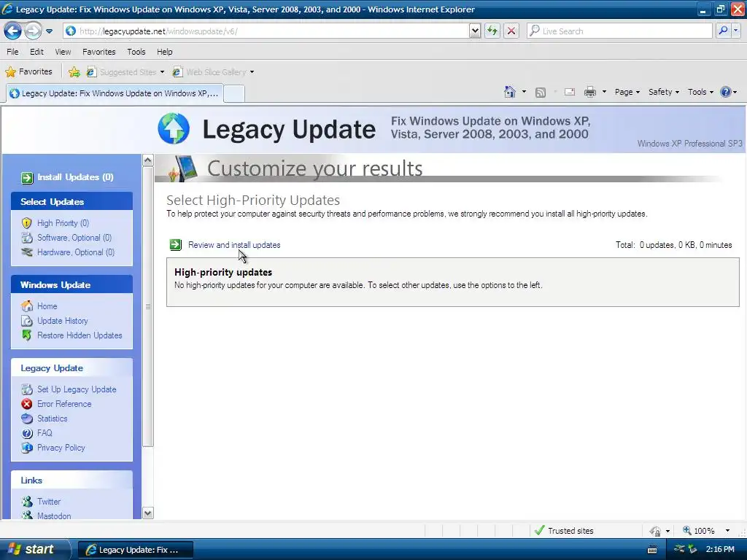Select Software, Optional (0) updates

74,238
